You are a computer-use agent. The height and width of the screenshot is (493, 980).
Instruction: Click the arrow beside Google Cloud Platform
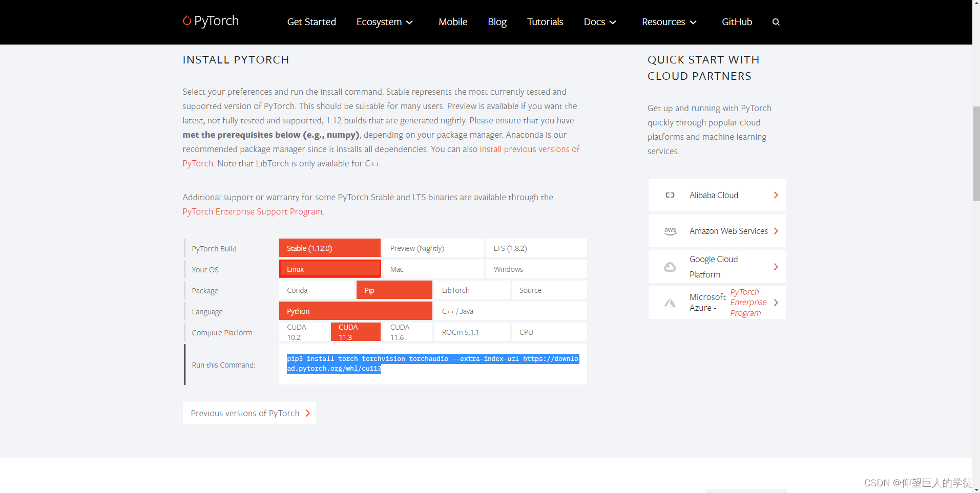coord(776,267)
